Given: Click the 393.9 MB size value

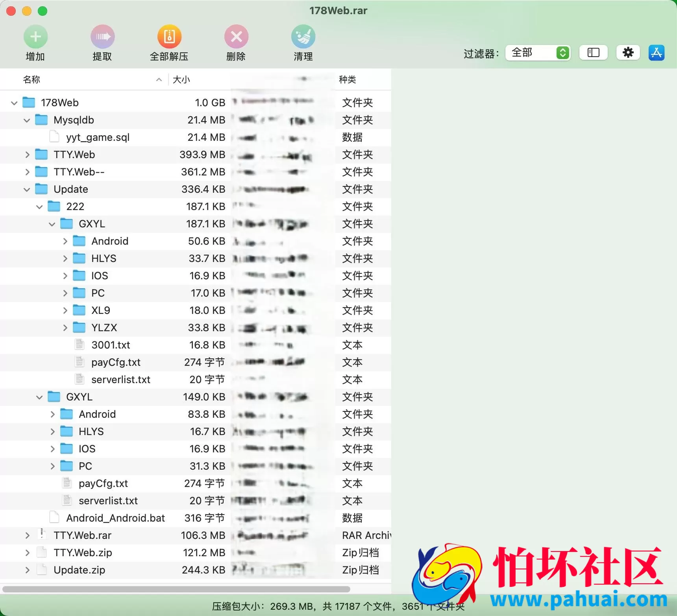Looking at the screenshot, I should (x=202, y=155).
